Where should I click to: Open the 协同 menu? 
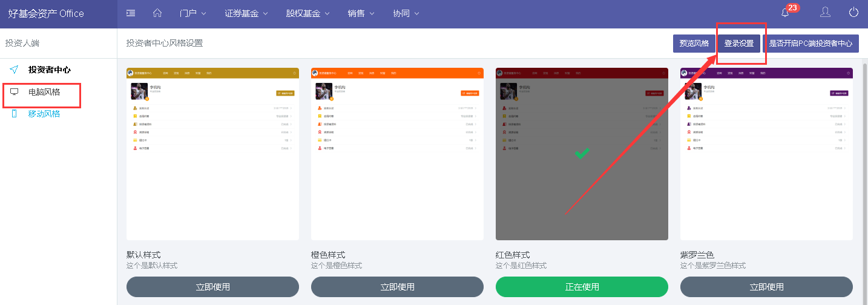tap(406, 13)
